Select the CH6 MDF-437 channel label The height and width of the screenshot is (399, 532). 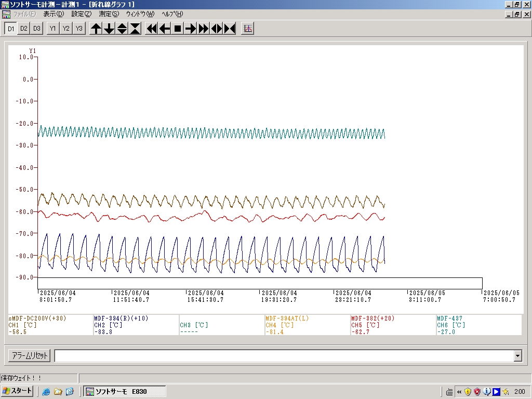449,318
